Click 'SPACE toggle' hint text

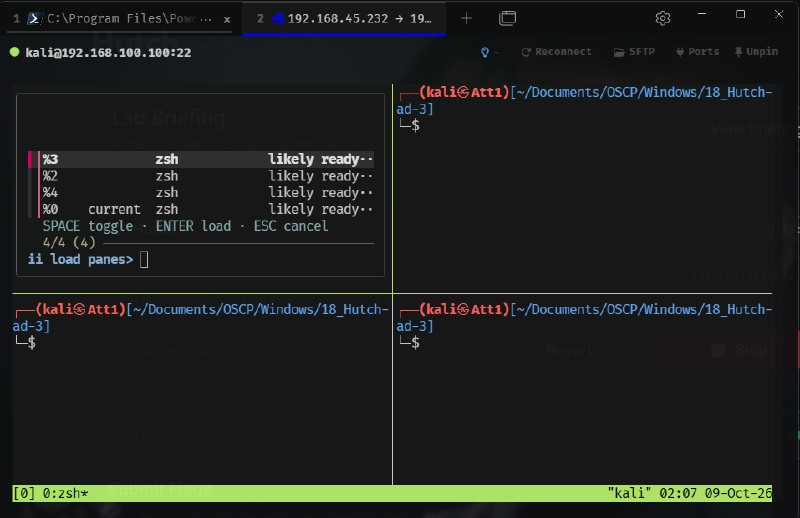coord(87,226)
